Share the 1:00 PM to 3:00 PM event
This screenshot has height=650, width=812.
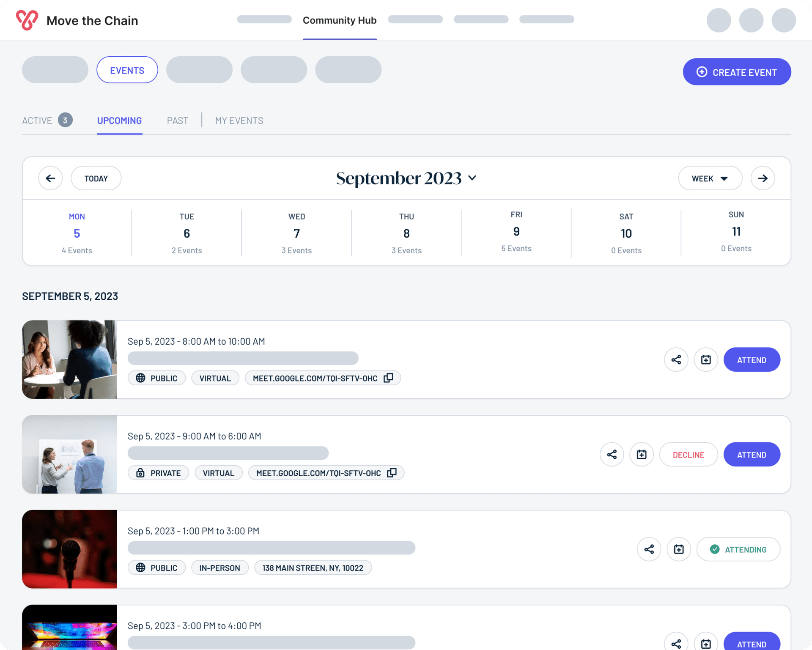click(x=649, y=549)
